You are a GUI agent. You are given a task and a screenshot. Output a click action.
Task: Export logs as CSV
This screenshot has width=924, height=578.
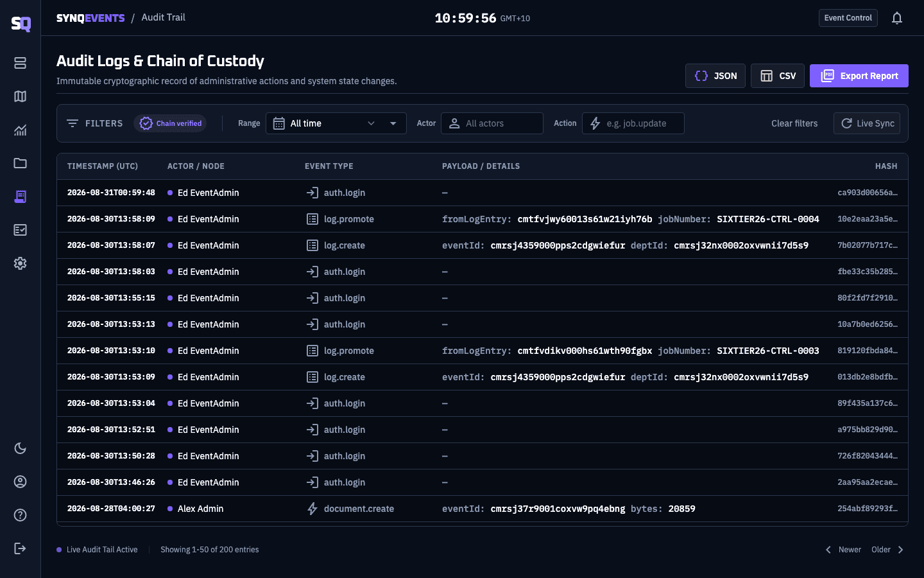(778, 76)
